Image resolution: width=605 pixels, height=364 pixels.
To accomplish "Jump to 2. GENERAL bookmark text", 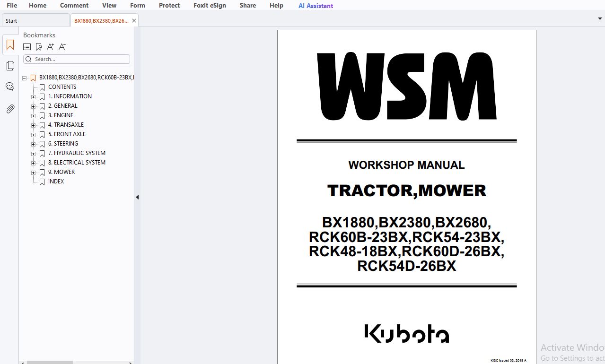I will (63, 106).
